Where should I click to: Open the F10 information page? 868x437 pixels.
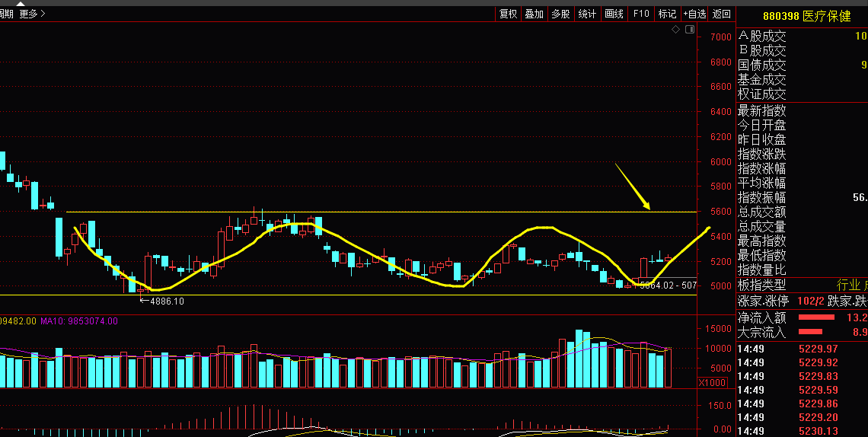pos(641,14)
